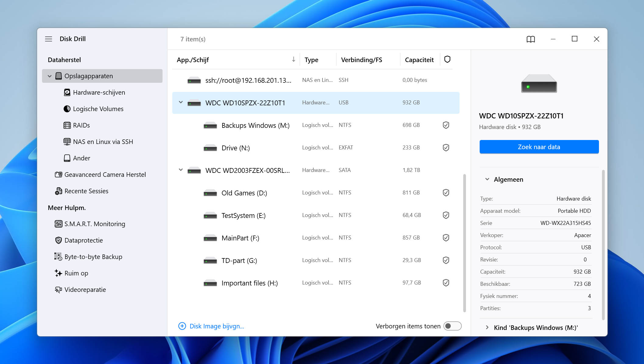Click Zoek naar data button
644x364 pixels.
(x=539, y=147)
